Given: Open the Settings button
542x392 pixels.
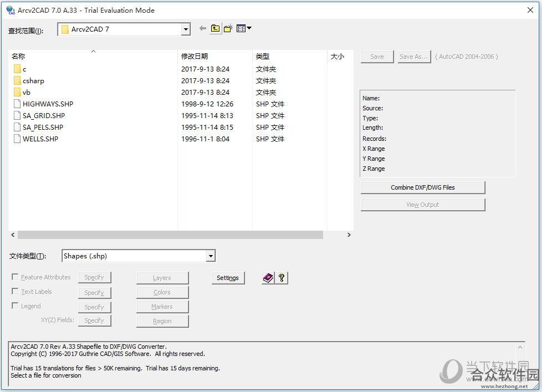Looking at the screenshot, I should click(228, 278).
